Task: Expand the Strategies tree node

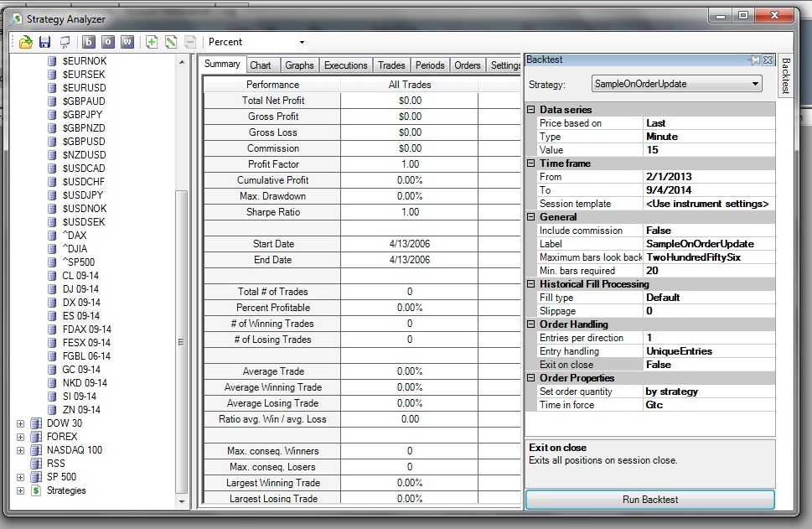Action: point(20,490)
